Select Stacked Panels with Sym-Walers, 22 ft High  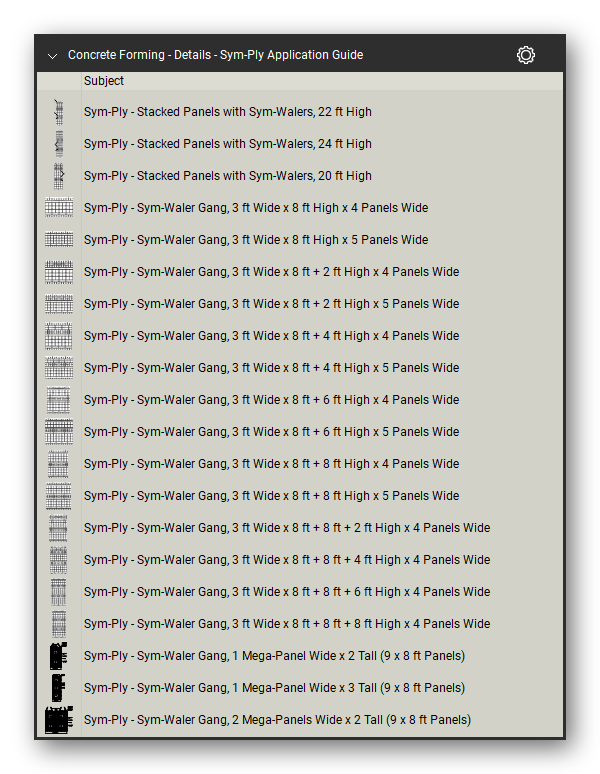[x=227, y=112]
